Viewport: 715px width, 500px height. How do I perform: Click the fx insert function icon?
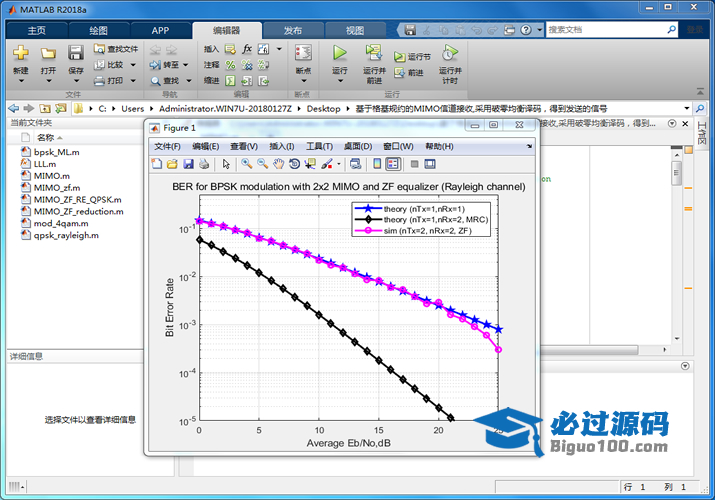tap(247, 49)
